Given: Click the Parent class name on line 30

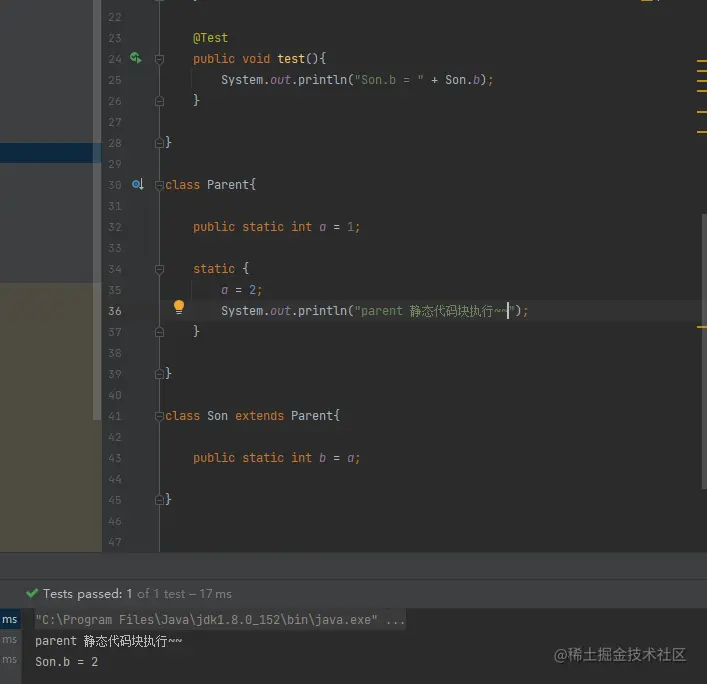Looking at the screenshot, I should pyautogui.click(x=228, y=184).
